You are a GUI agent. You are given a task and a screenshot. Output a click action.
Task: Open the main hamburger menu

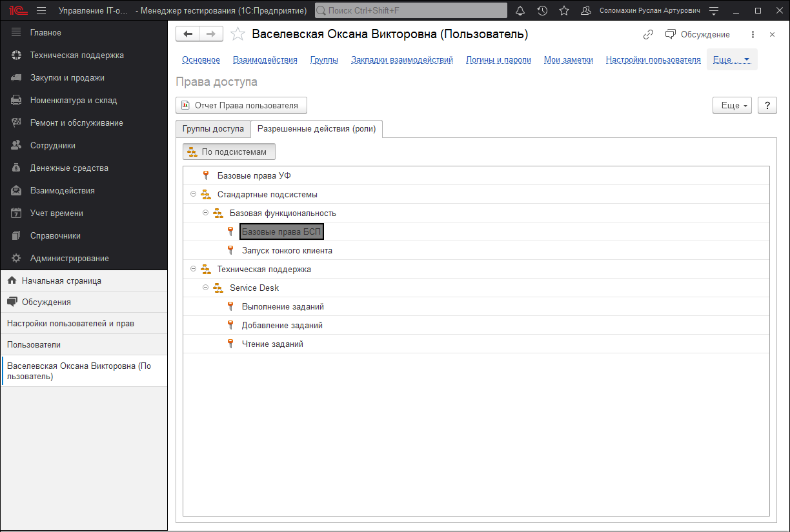pos(41,11)
